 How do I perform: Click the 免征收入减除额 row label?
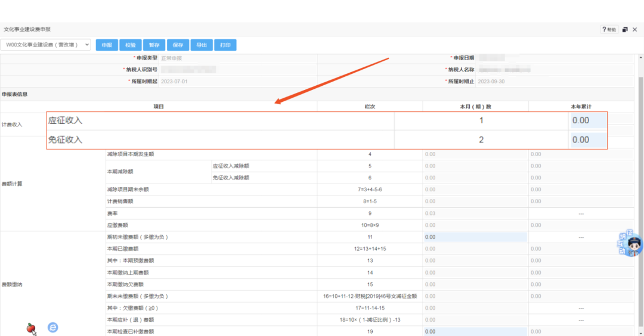231,178
